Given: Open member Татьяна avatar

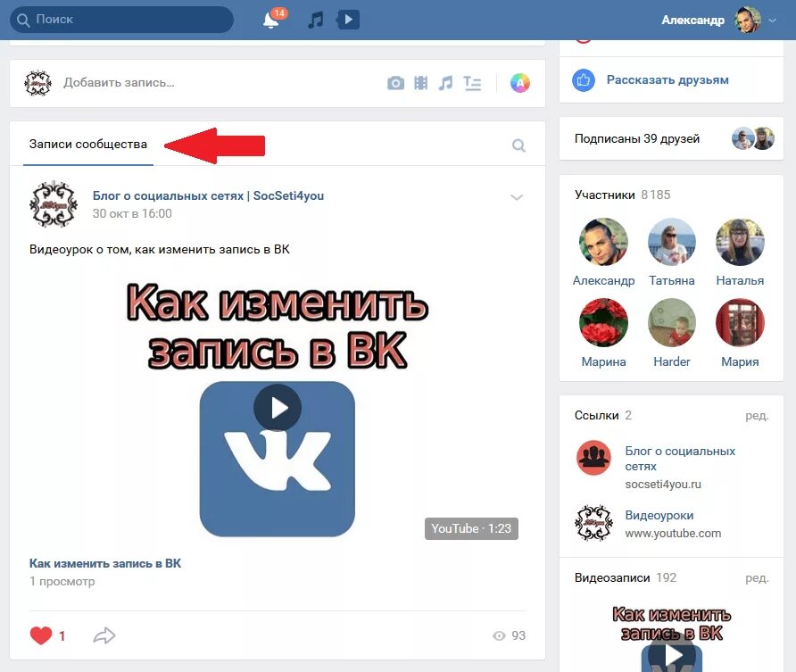Looking at the screenshot, I should tap(672, 242).
